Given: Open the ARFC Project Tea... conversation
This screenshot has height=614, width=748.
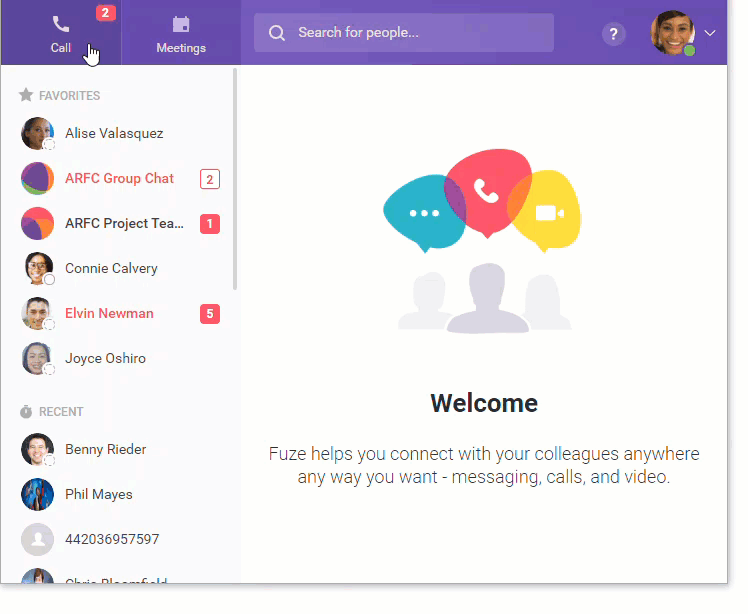Looking at the screenshot, I should point(119,223).
